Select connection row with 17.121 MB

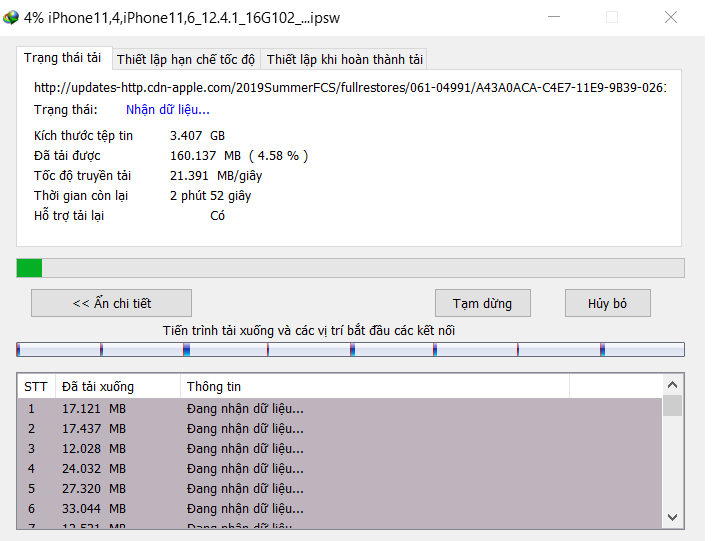click(x=340, y=409)
